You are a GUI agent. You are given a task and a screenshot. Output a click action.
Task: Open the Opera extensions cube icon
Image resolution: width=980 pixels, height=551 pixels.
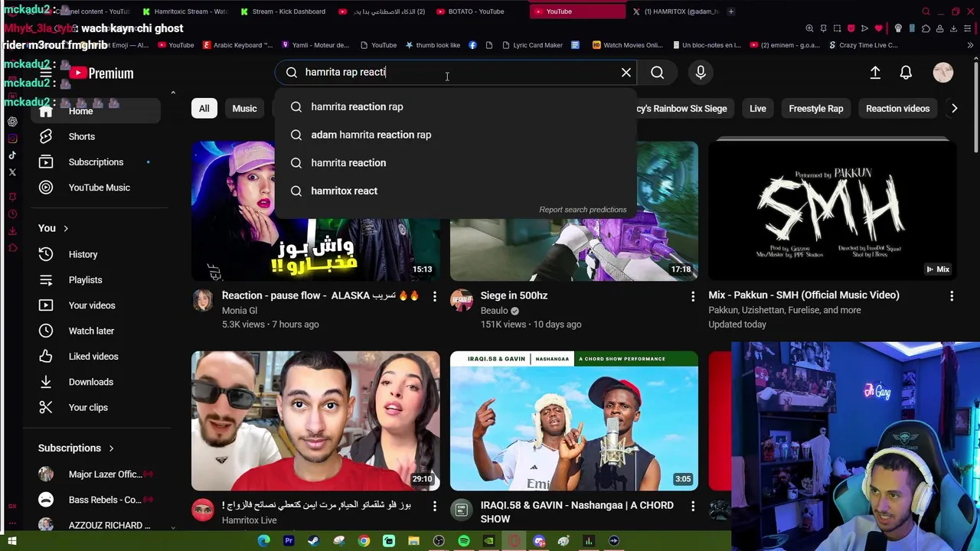(926, 28)
